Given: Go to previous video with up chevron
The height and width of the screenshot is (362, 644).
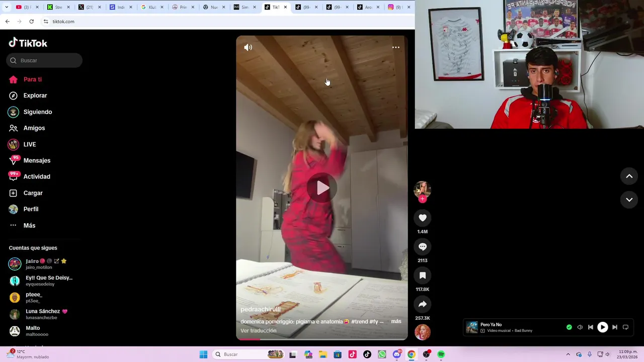Looking at the screenshot, I should pyautogui.click(x=629, y=176).
